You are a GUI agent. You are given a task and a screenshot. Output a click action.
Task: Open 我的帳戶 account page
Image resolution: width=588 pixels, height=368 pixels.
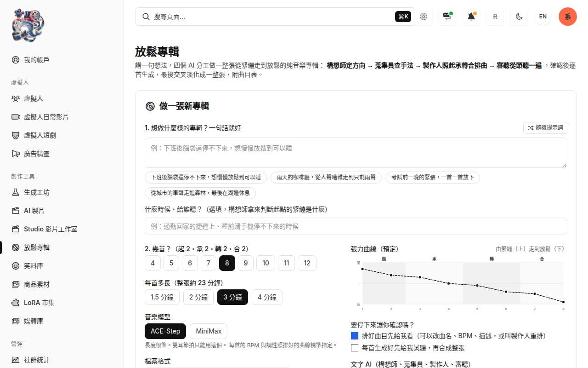pos(62,60)
